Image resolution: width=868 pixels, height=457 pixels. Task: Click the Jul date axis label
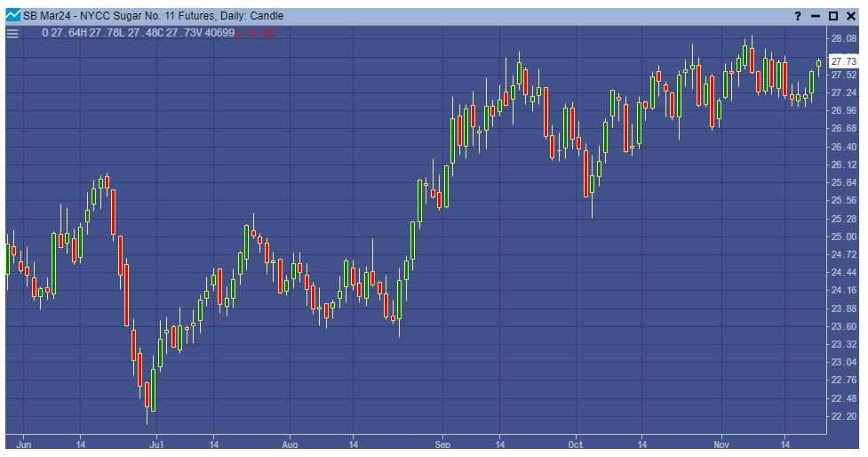pyautogui.click(x=156, y=445)
